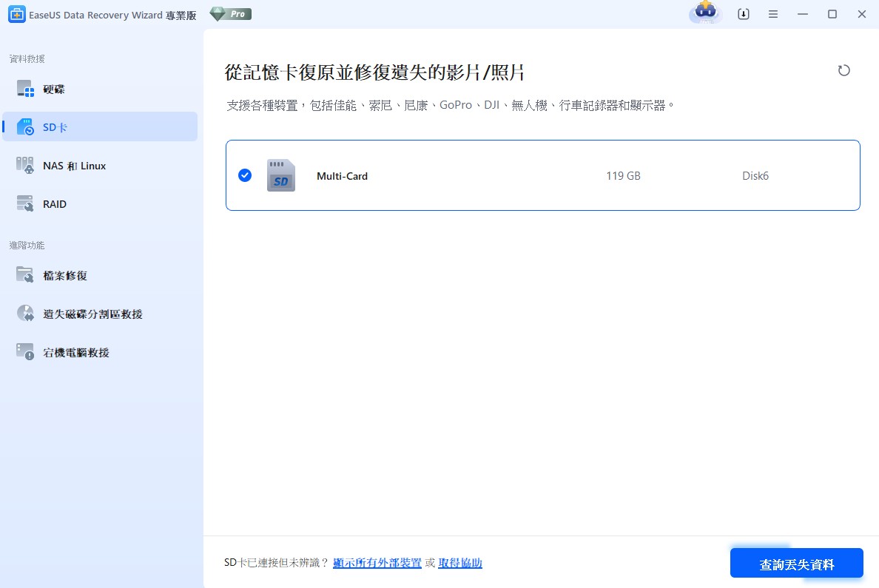Click the SD card icon for Multi-Card
The width and height of the screenshot is (879, 588).
tap(281, 175)
